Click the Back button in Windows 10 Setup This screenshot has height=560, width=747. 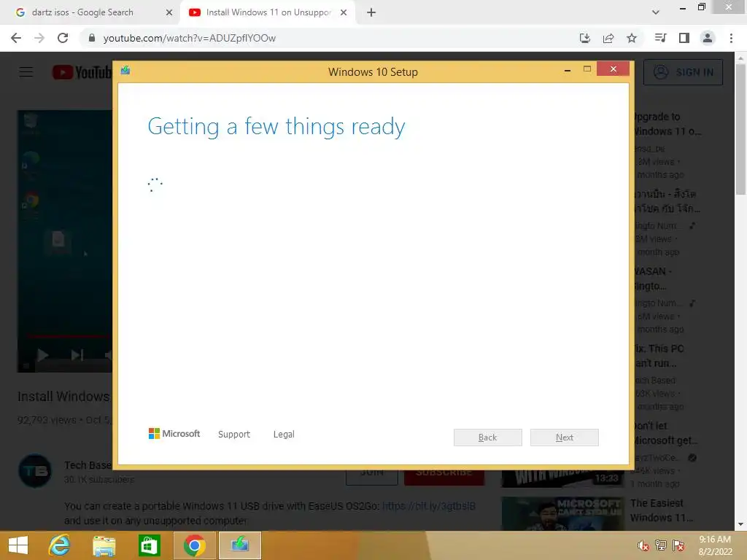tap(488, 437)
